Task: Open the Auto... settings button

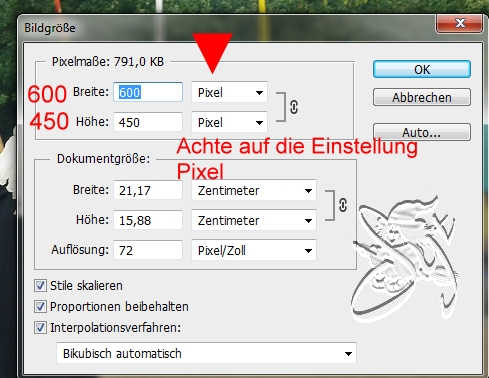Action: click(x=422, y=132)
